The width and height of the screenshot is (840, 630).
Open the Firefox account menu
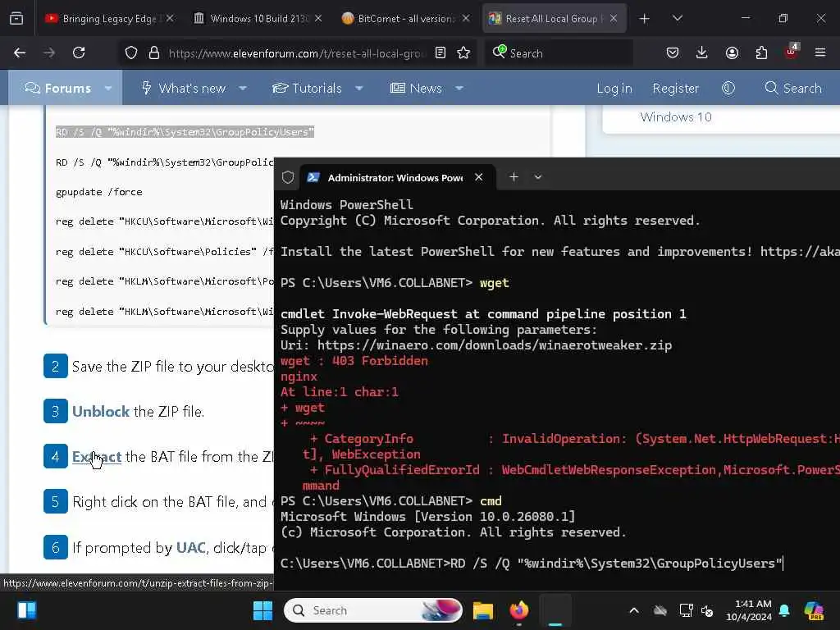pos(732,52)
